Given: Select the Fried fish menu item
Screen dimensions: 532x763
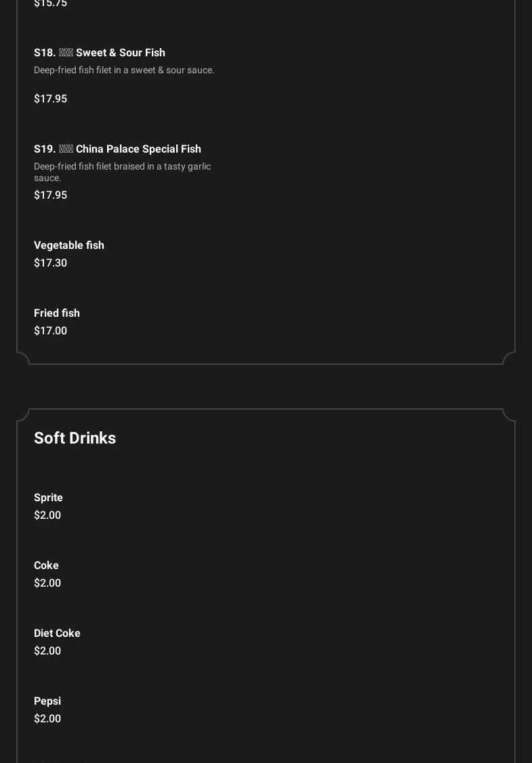Looking at the screenshot, I should 57,313.
